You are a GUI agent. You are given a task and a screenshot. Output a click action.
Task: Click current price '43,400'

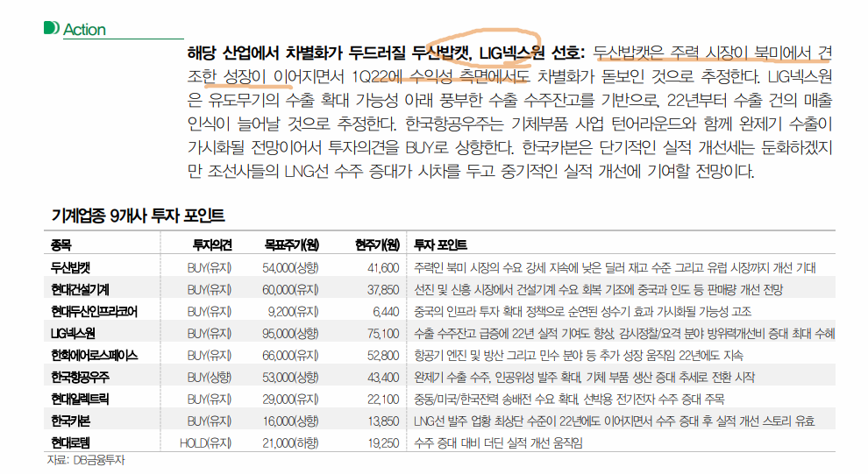383,378
